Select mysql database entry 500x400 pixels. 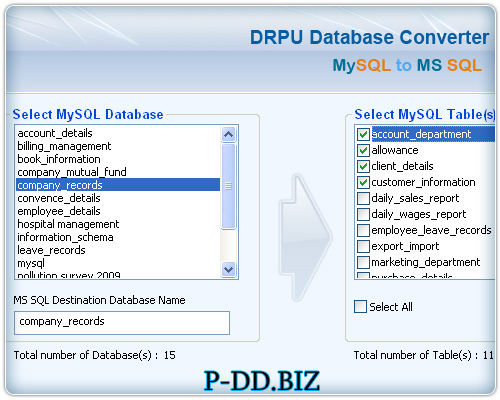(x=118, y=263)
